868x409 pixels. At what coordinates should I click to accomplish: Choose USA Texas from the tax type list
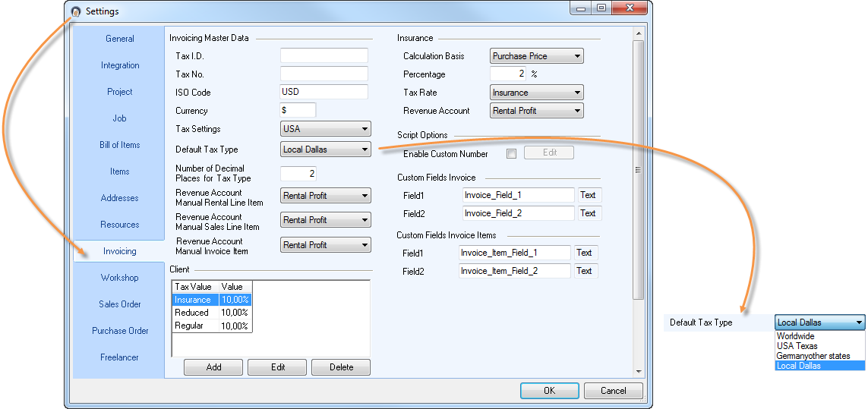point(797,346)
